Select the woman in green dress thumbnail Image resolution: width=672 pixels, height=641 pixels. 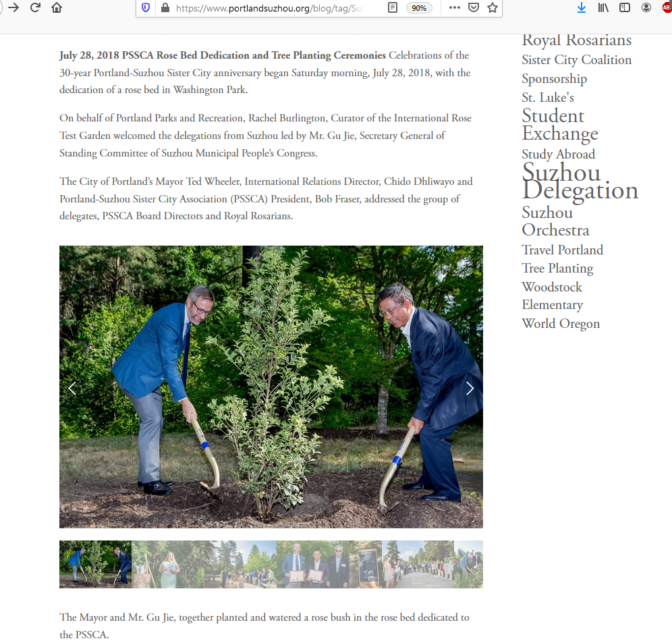[167, 564]
